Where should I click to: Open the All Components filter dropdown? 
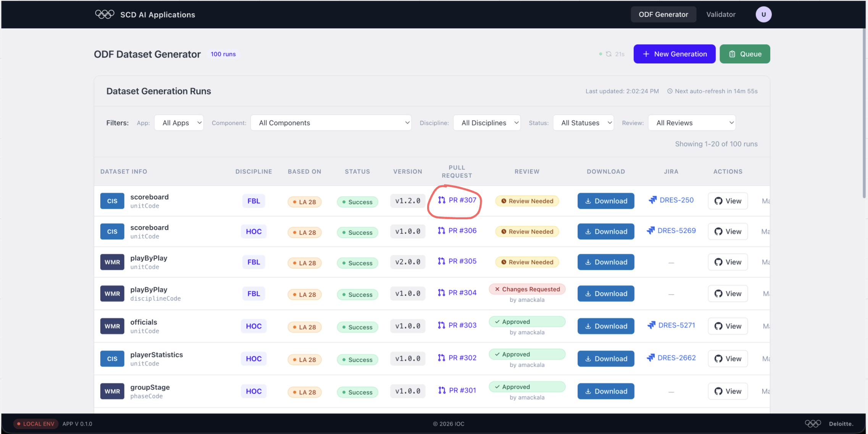tap(331, 123)
